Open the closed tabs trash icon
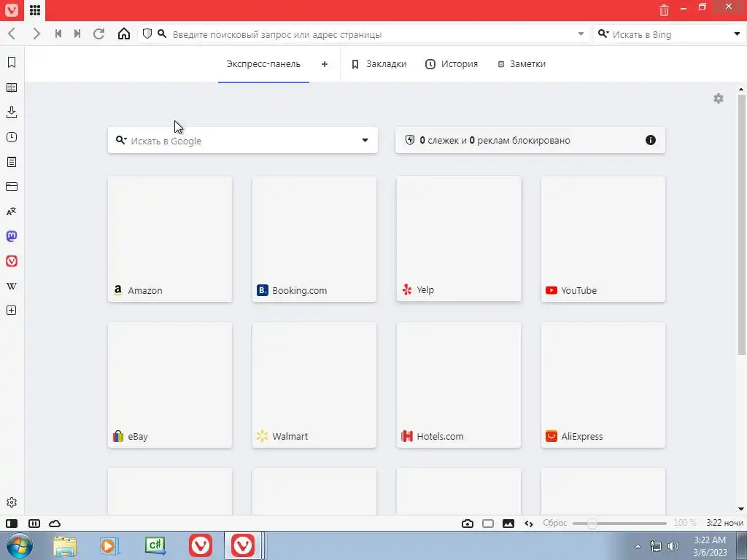The image size is (747, 560). [664, 9]
